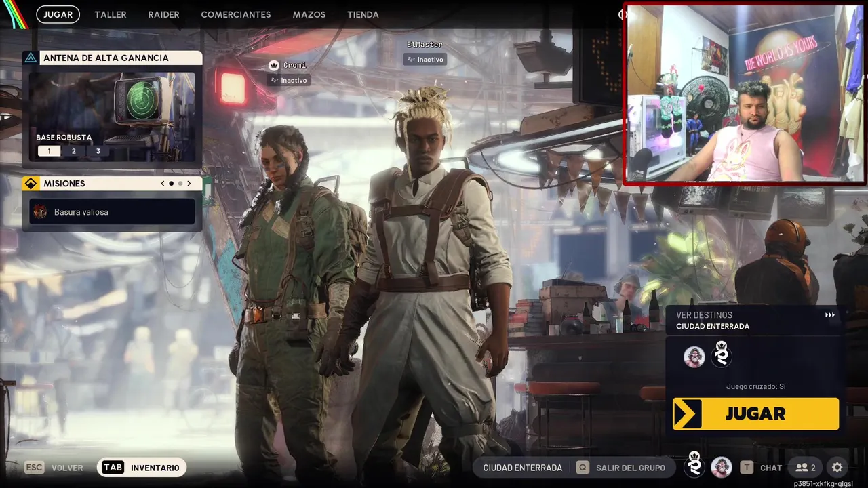Click the sleep icon in ElMaster's Inactivo badge
The image size is (868, 488).
pyautogui.click(x=411, y=60)
